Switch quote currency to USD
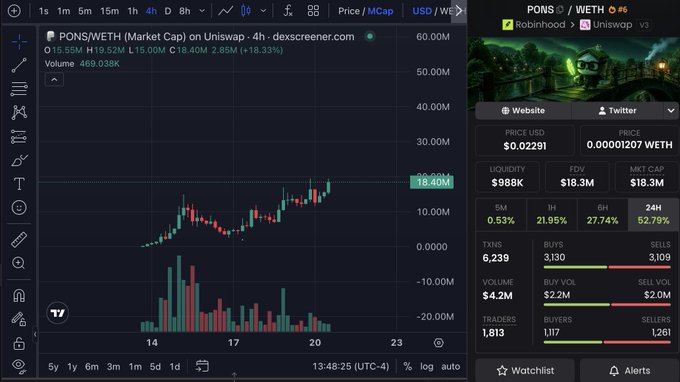Screen dimensions: 680x382 point(422,11)
